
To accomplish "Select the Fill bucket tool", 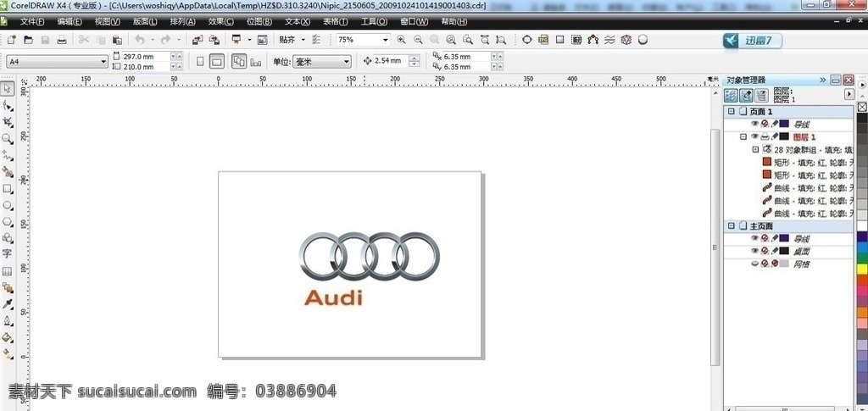I will coord(7,337).
